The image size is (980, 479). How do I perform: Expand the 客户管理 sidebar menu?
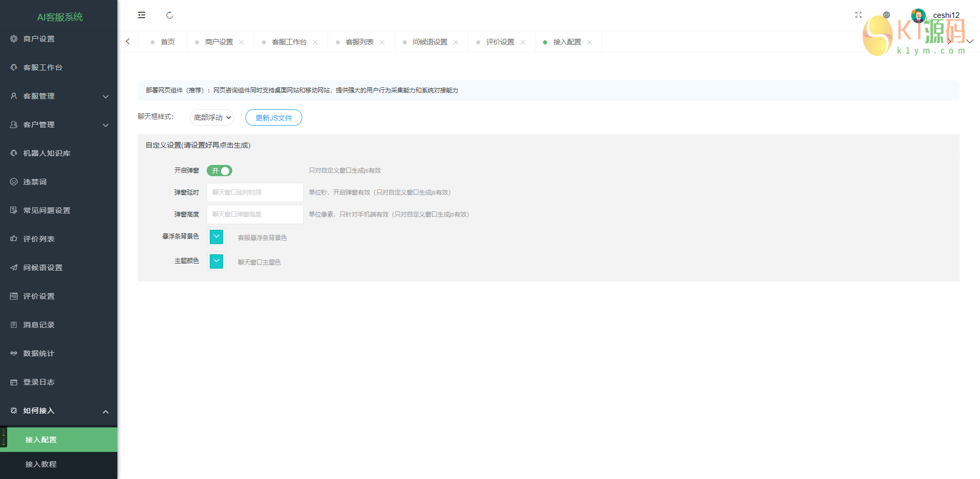(x=59, y=125)
